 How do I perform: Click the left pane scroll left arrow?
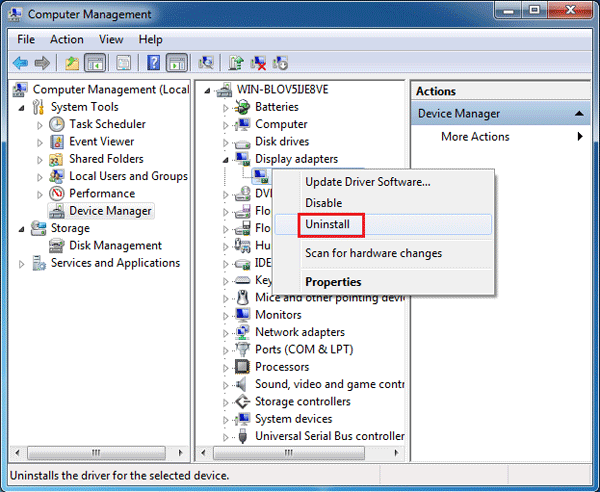17,453
